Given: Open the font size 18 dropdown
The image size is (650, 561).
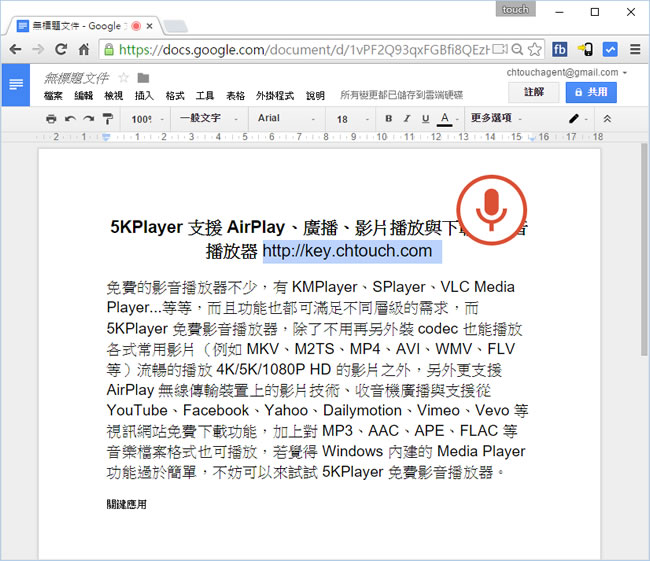Looking at the screenshot, I should click(x=352, y=119).
